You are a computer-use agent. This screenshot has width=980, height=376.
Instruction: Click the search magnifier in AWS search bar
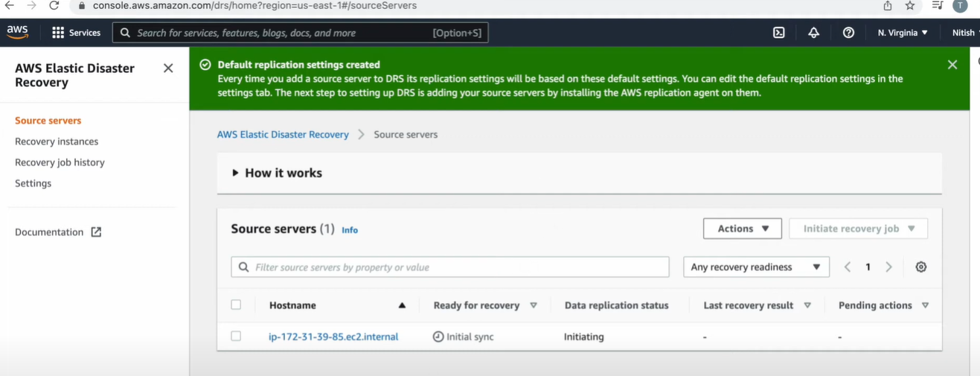(x=125, y=33)
